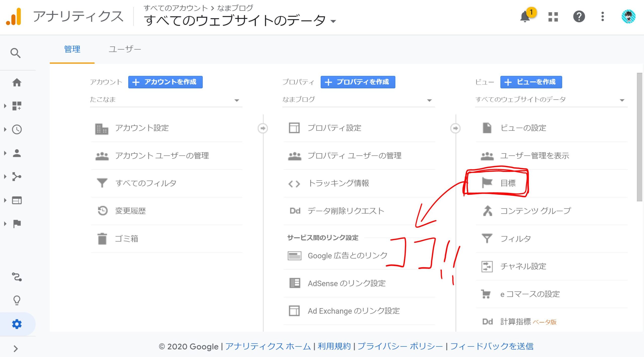Click the funnel icon for すべてのフィルタ

(x=102, y=183)
